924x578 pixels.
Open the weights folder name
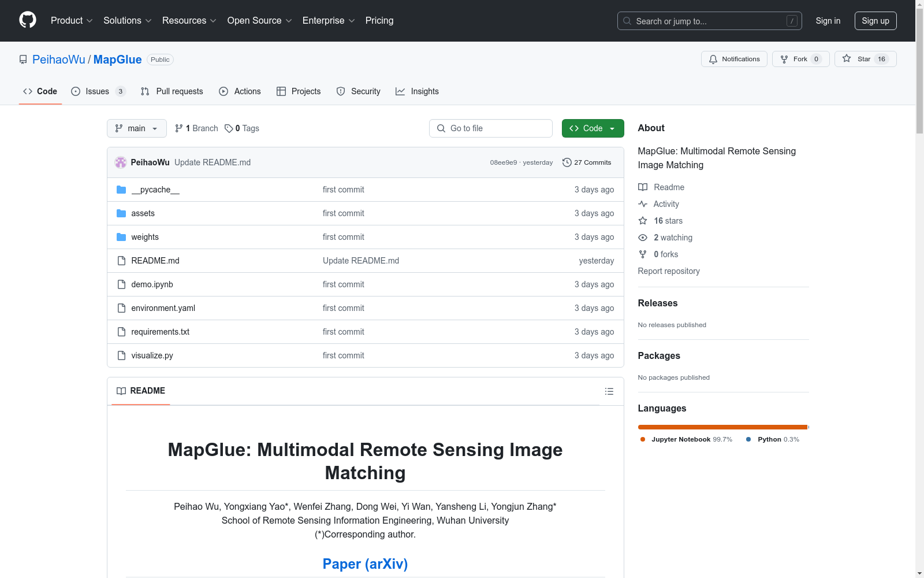[145, 237]
